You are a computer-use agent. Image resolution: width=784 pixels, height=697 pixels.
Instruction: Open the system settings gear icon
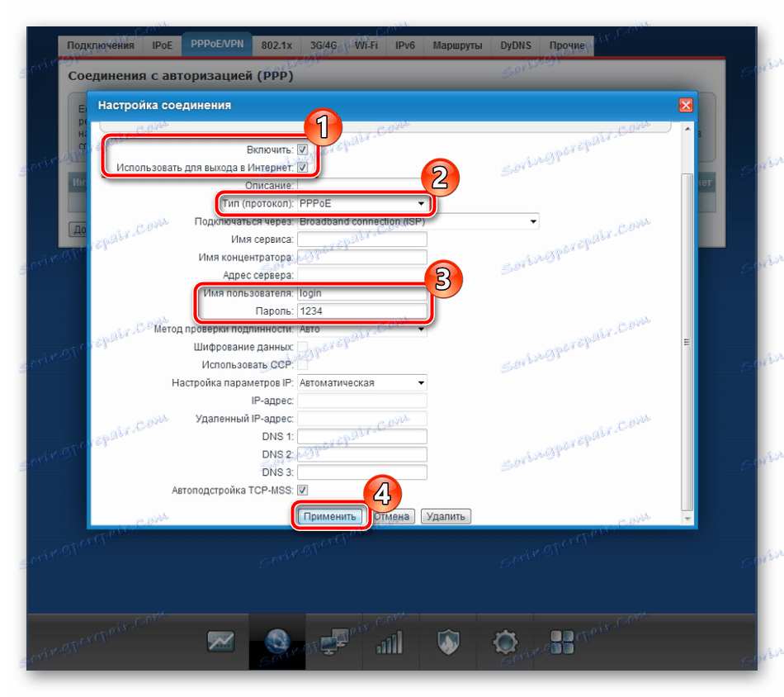505,642
